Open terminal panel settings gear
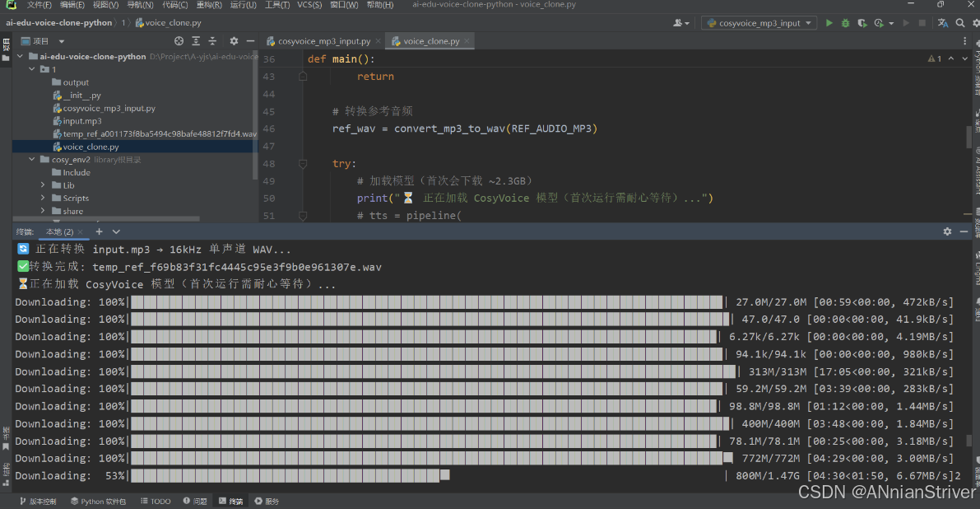This screenshot has height=509, width=980. (x=948, y=231)
